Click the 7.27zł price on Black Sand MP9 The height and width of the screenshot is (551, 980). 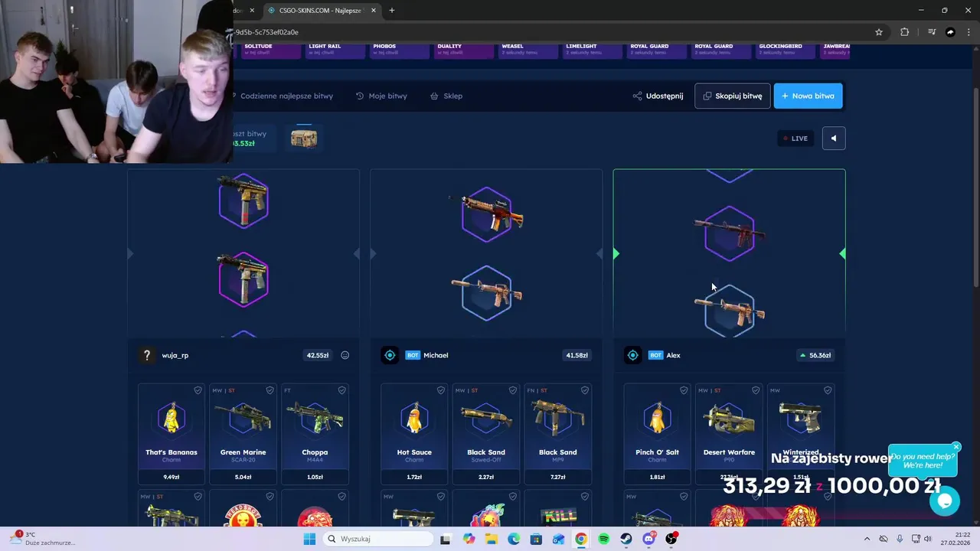tap(557, 477)
